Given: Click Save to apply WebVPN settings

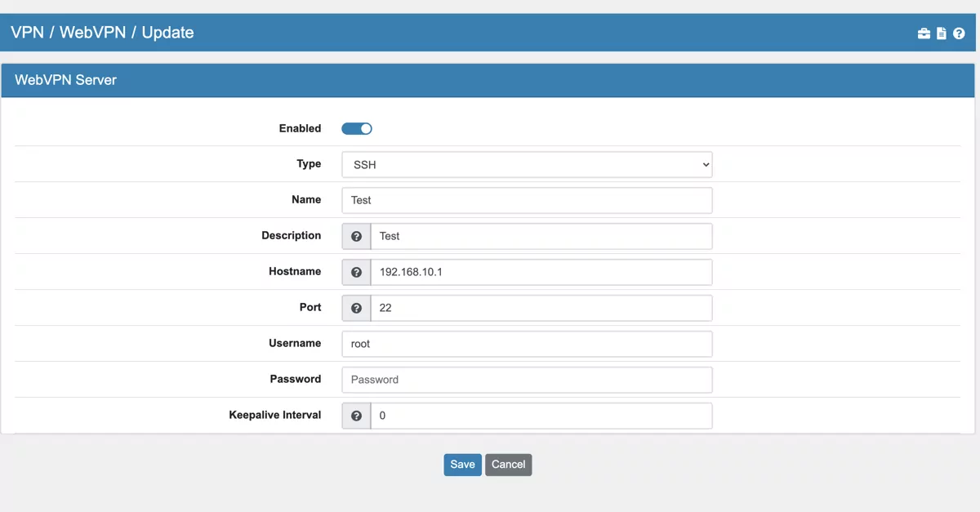Looking at the screenshot, I should 462,464.
